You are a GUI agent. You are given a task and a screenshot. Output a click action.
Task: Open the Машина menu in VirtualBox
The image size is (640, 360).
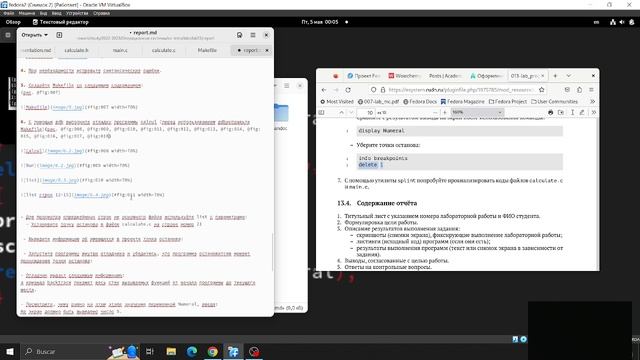coord(27,13)
